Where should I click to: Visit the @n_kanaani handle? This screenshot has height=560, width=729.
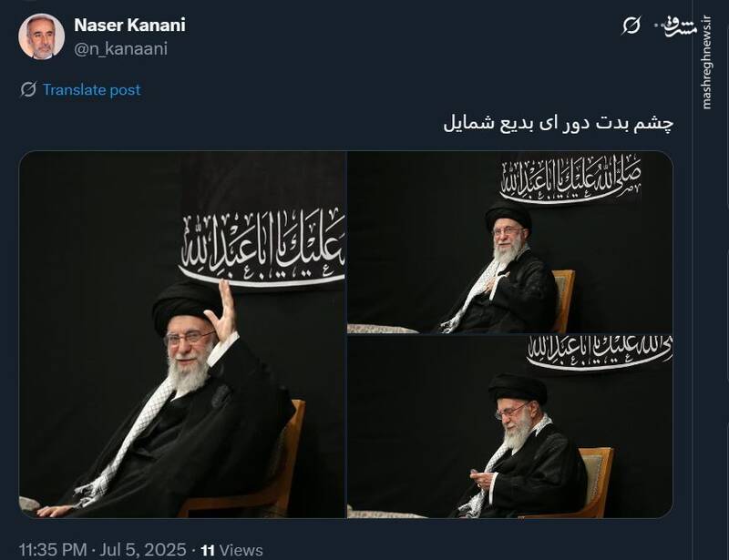121,49
